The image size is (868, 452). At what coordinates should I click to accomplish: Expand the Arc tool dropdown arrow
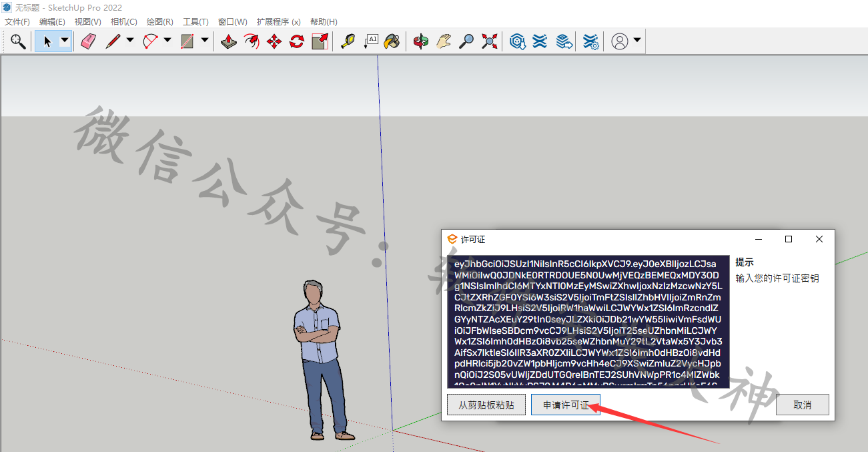pos(167,41)
